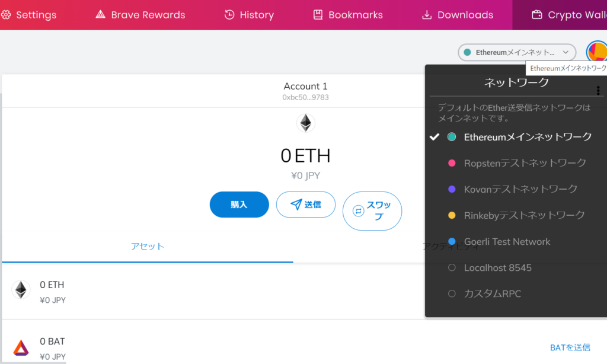This screenshot has width=607, height=364.
Task: Click the スワップ swap button
Action: [372, 211]
